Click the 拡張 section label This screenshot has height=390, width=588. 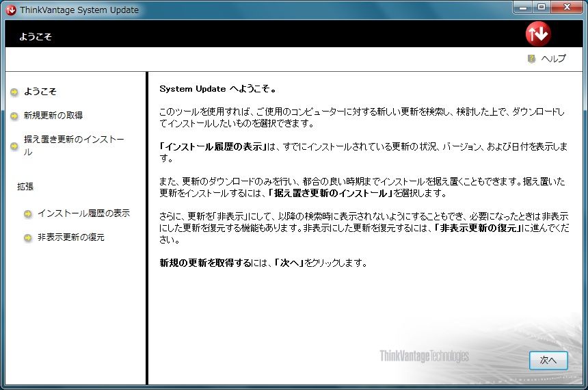(x=25, y=187)
